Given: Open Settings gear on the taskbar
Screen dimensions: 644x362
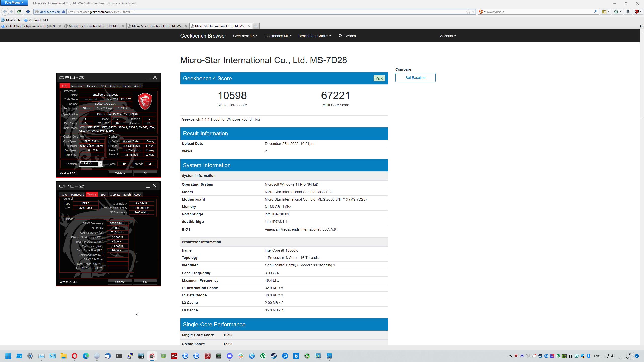Looking at the screenshot, I should pos(30,356).
